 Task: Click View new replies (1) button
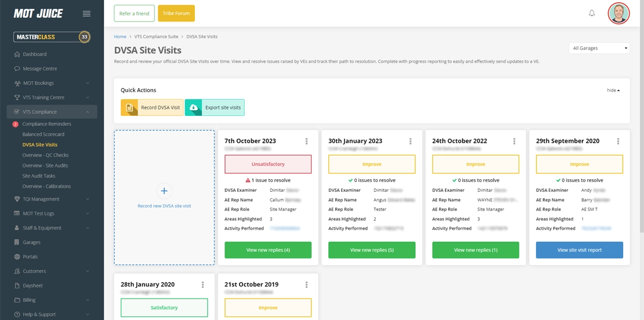click(x=476, y=250)
